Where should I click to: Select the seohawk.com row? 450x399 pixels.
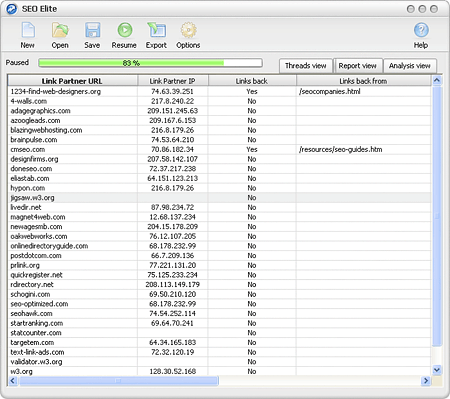[219, 314]
